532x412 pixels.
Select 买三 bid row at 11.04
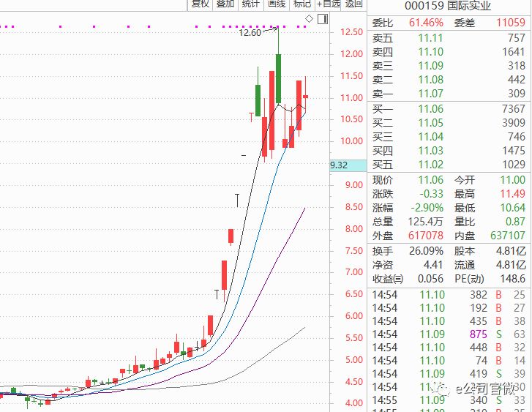[449, 137]
